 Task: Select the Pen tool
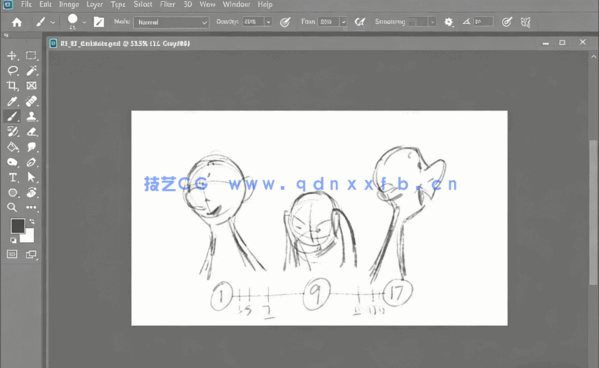pos(31,162)
